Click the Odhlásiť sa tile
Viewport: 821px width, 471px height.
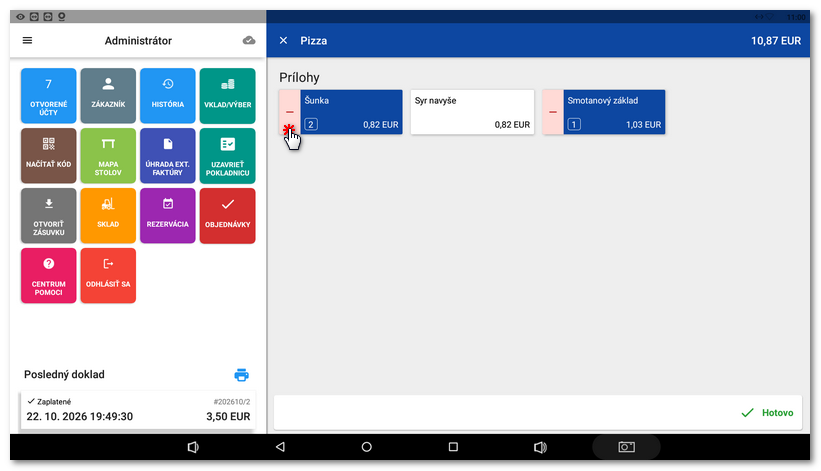coord(108,275)
